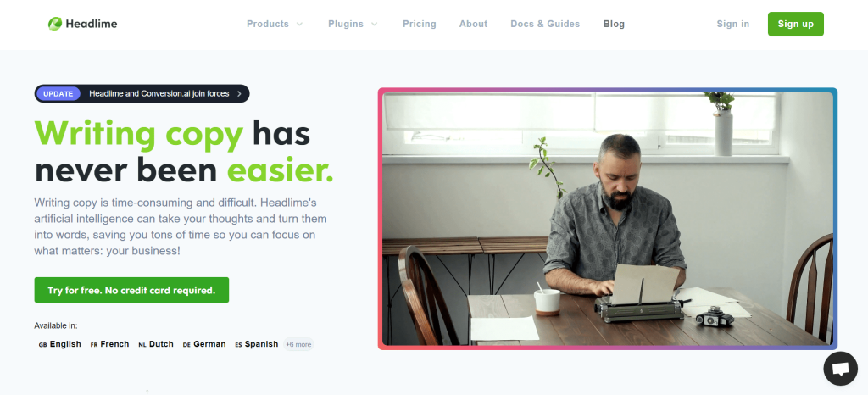
Task: Open the Pricing menu item
Action: point(419,24)
